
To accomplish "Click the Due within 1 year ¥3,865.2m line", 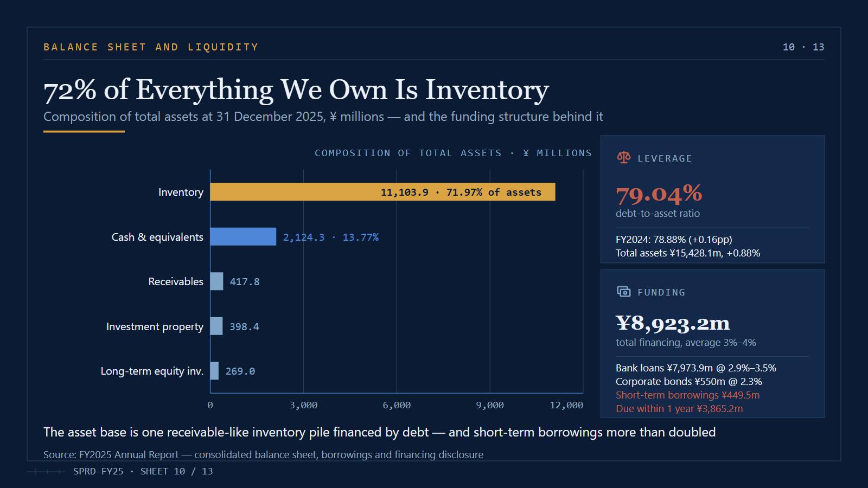I will 679,409.
